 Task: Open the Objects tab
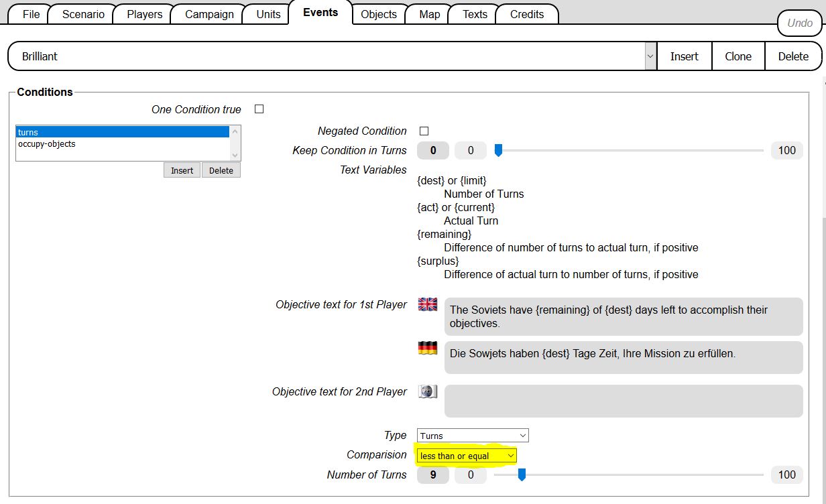pyautogui.click(x=379, y=14)
